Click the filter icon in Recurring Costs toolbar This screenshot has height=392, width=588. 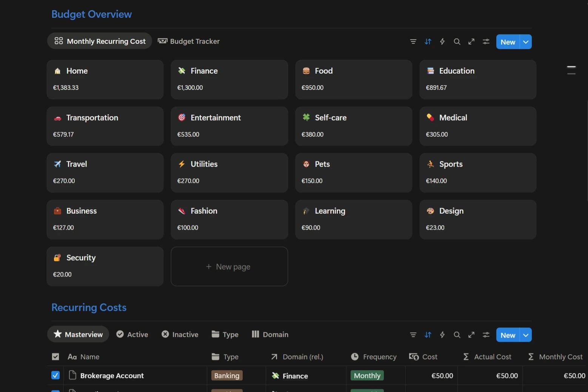click(x=413, y=335)
